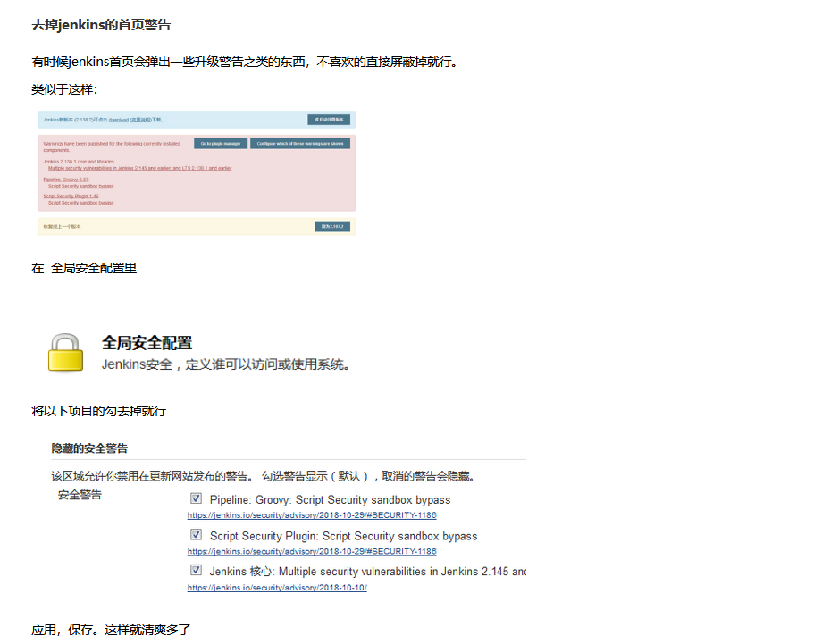822x644 pixels.
Task: Uncheck the Jenkins 核心 vulnerabilities checkbox
Action: coord(196,570)
